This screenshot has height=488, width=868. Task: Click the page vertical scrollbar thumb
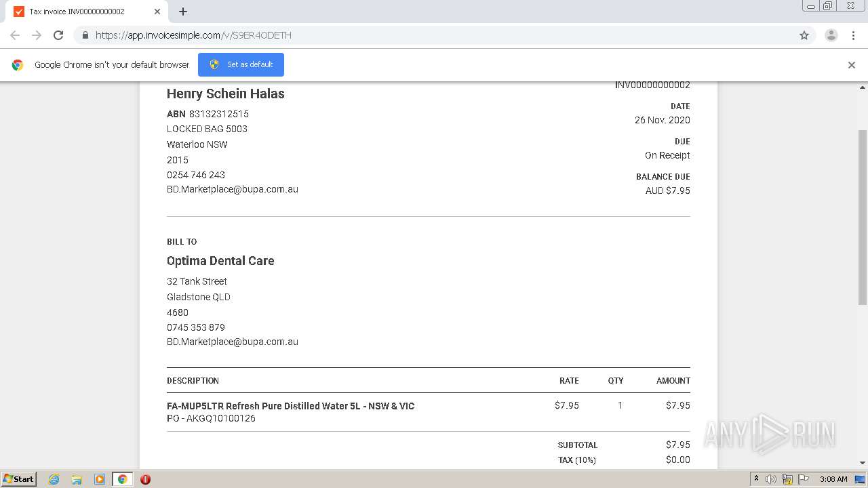pyautogui.click(x=863, y=217)
